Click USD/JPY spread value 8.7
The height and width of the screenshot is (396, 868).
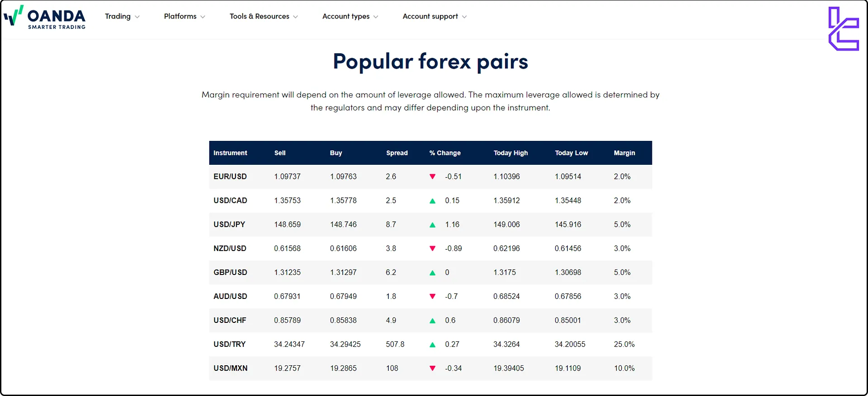(x=391, y=224)
